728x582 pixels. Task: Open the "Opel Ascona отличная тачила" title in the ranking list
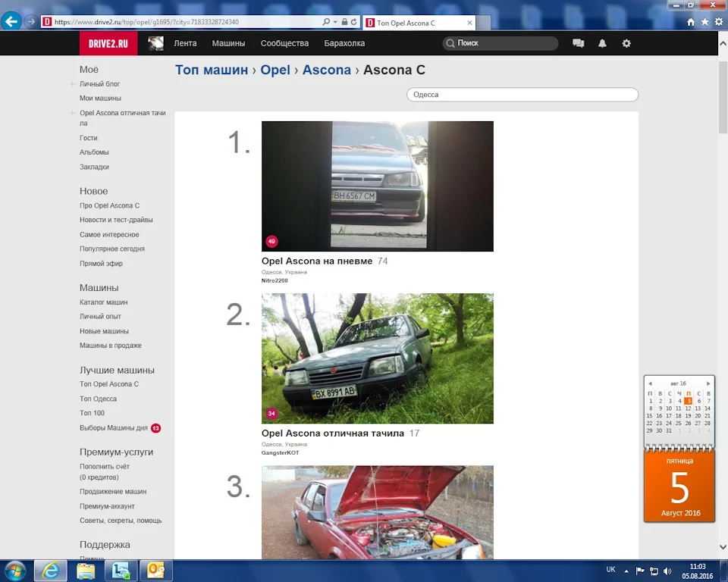tap(332, 433)
